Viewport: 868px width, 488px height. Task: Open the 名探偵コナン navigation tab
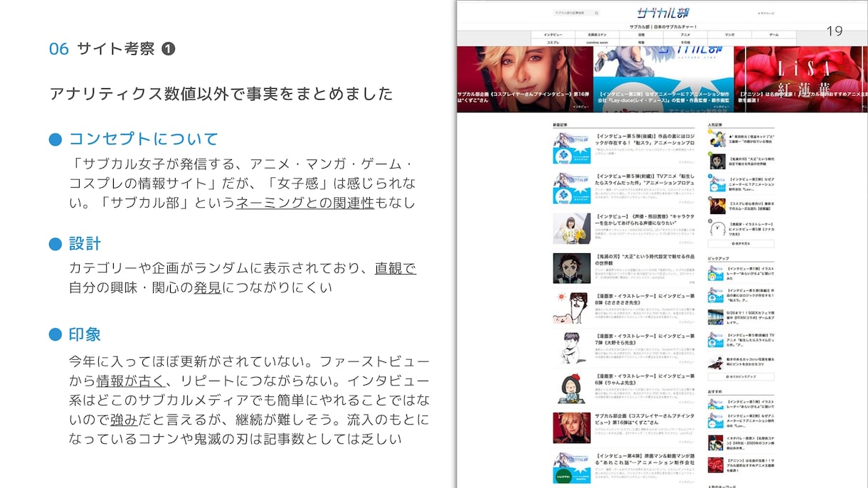[597, 35]
